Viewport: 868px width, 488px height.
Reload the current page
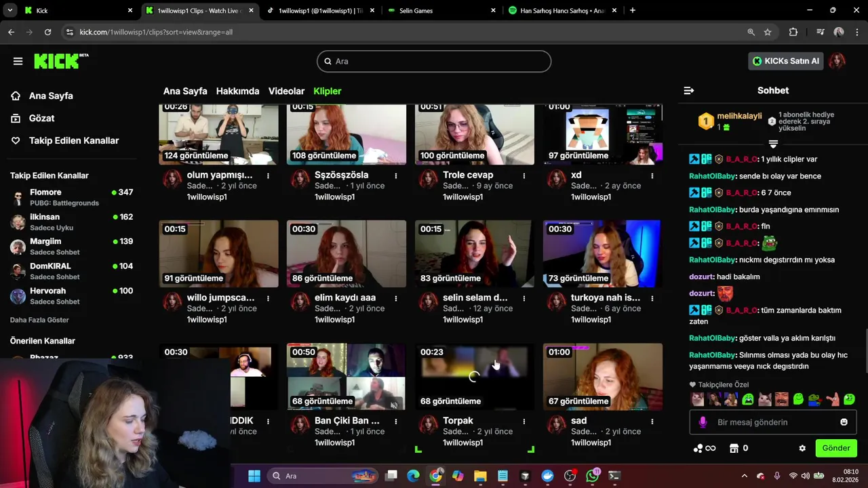[x=47, y=32]
